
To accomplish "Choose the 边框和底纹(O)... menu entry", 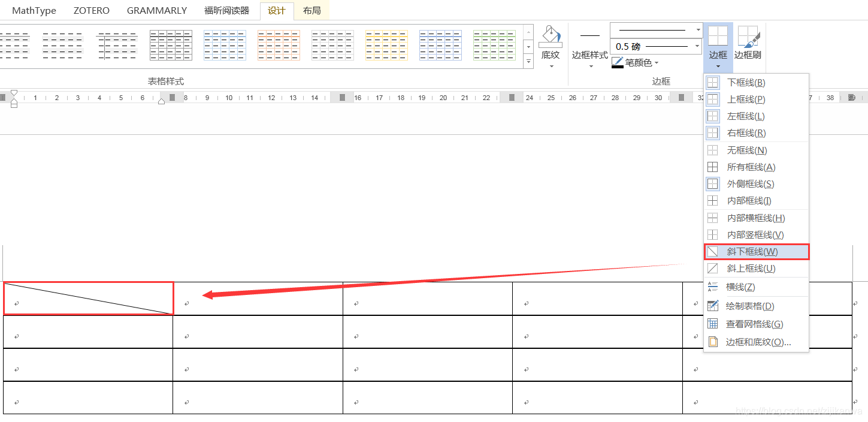I will [757, 342].
